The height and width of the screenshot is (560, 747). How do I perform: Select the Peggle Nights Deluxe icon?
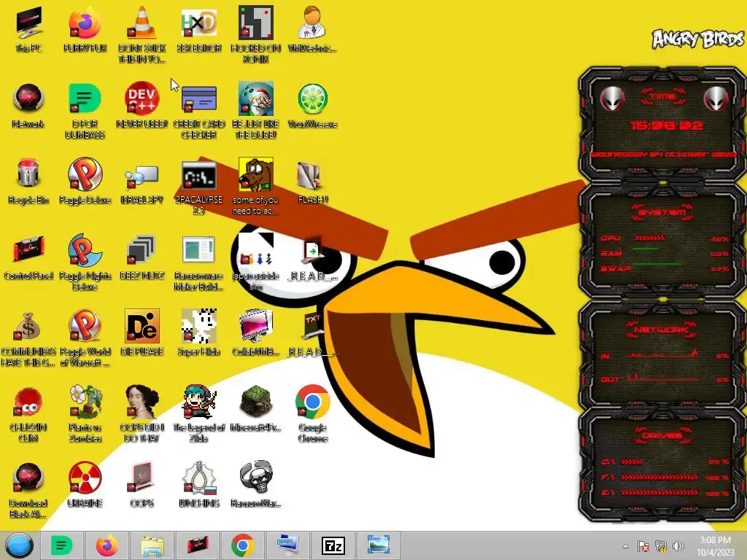[x=85, y=262]
